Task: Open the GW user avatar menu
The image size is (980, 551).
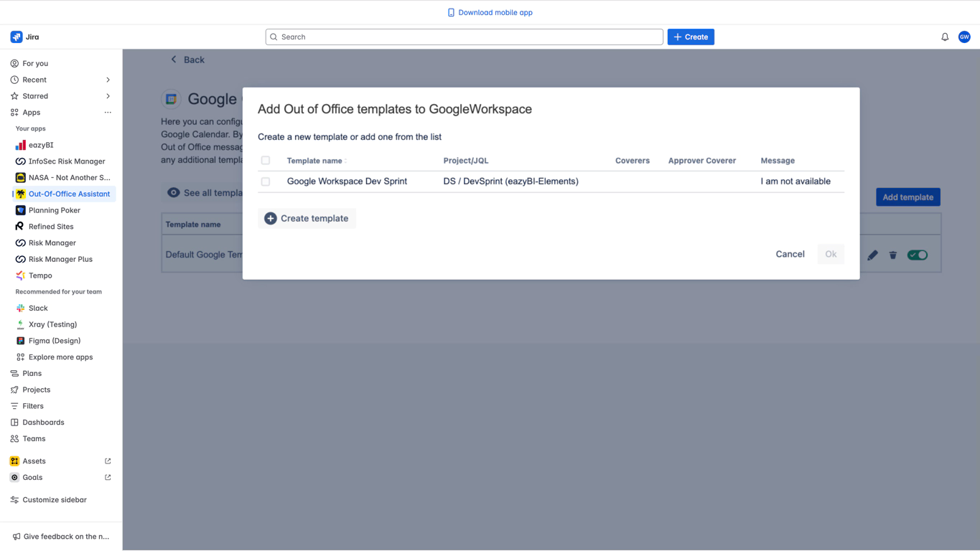Action: [964, 37]
